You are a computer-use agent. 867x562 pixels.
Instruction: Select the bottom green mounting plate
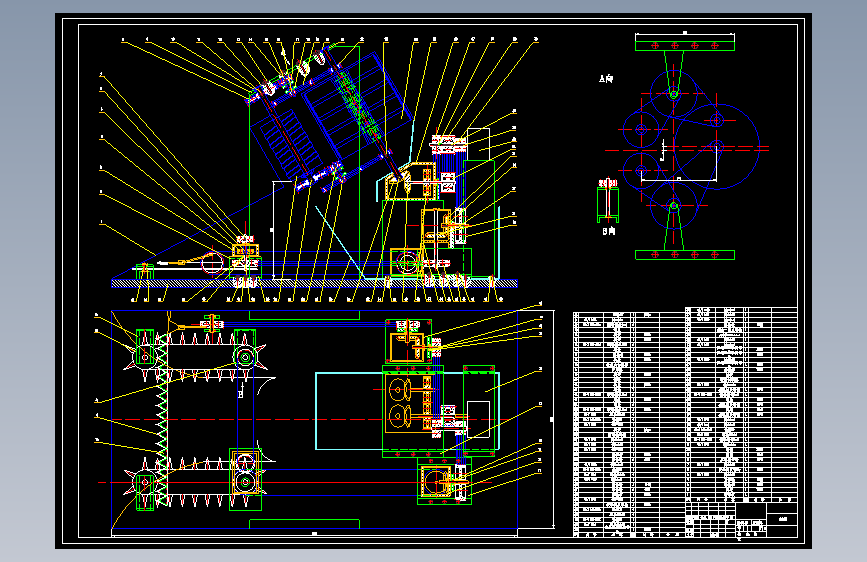click(685, 255)
